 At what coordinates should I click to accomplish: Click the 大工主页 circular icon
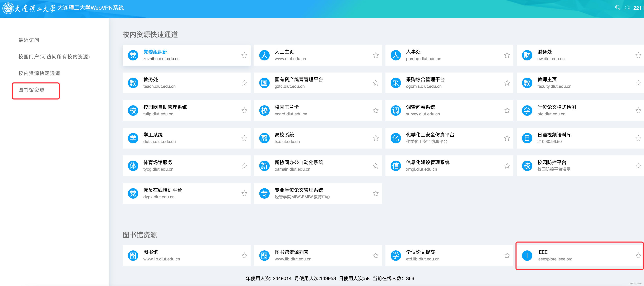pyautogui.click(x=264, y=55)
